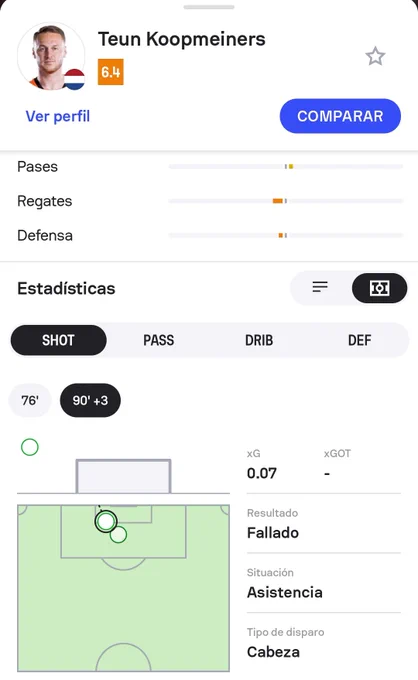Click the unselected shot marker on pitch
Screen dimensions: 418x680
coord(119,535)
